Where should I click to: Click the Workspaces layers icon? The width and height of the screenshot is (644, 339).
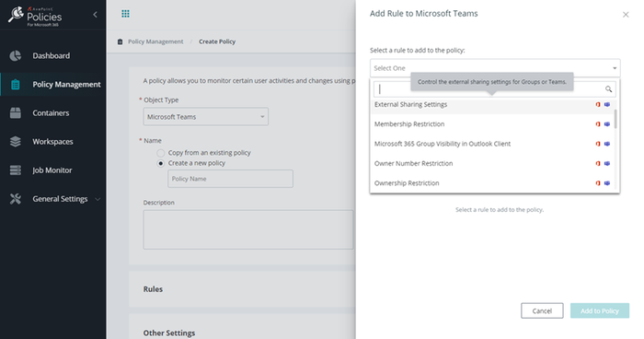tap(16, 142)
